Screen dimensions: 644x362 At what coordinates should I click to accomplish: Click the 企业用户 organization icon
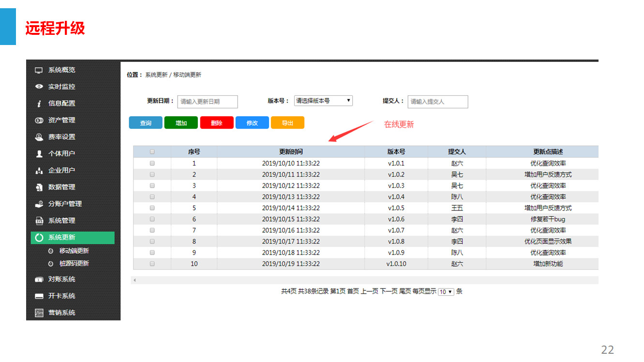(39, 171)
